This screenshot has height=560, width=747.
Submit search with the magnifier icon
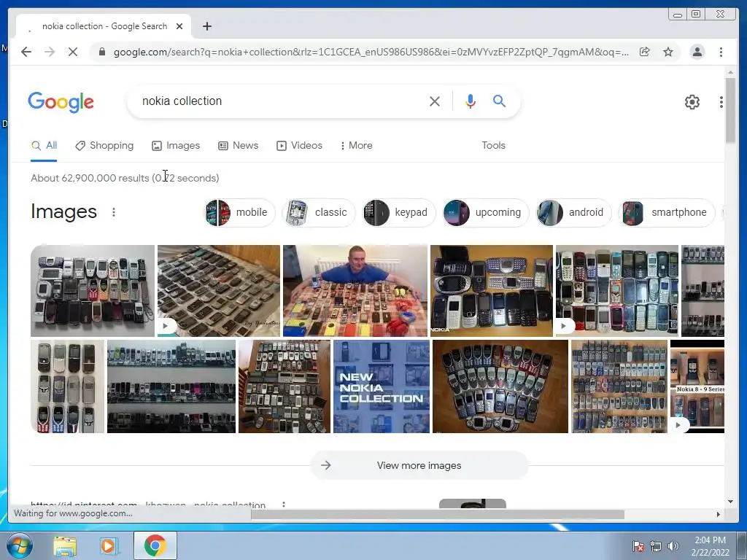click(x=499, y=101)
